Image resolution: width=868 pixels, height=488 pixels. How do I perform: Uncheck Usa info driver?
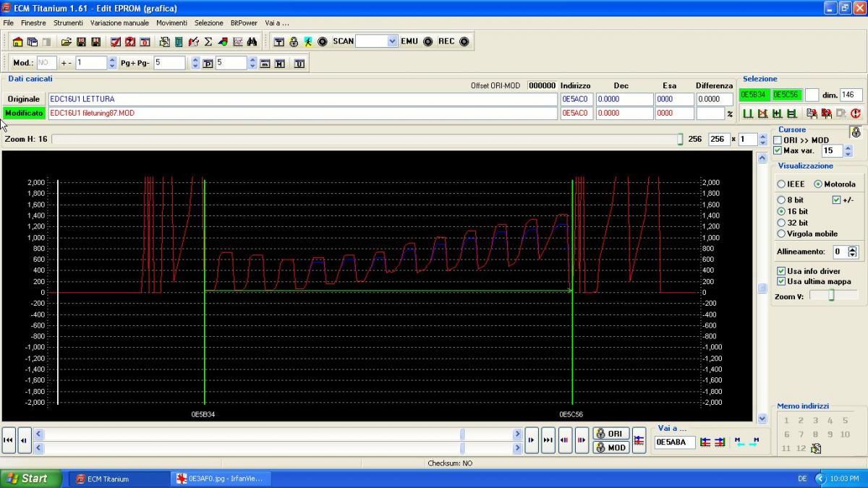[781, 271]
